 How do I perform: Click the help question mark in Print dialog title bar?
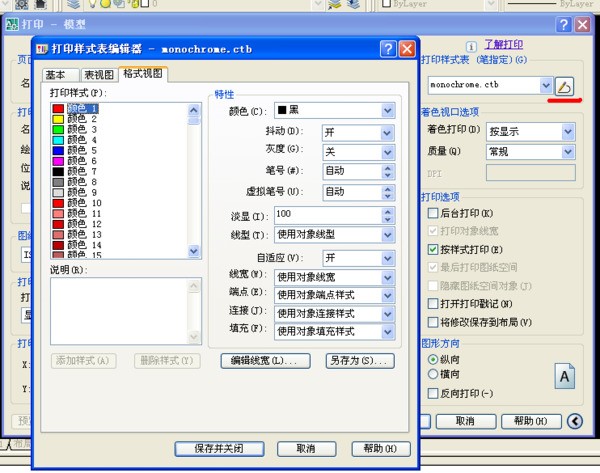(564, 24)
